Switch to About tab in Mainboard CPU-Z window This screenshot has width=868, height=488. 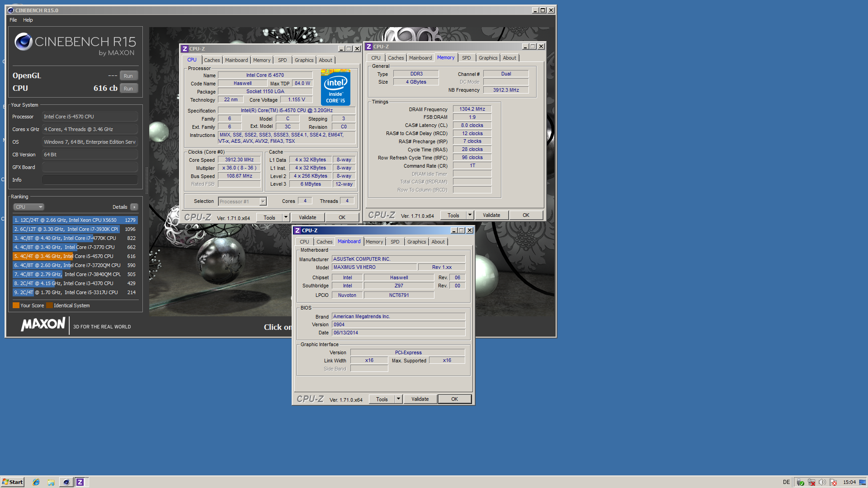tap(438, 242)
